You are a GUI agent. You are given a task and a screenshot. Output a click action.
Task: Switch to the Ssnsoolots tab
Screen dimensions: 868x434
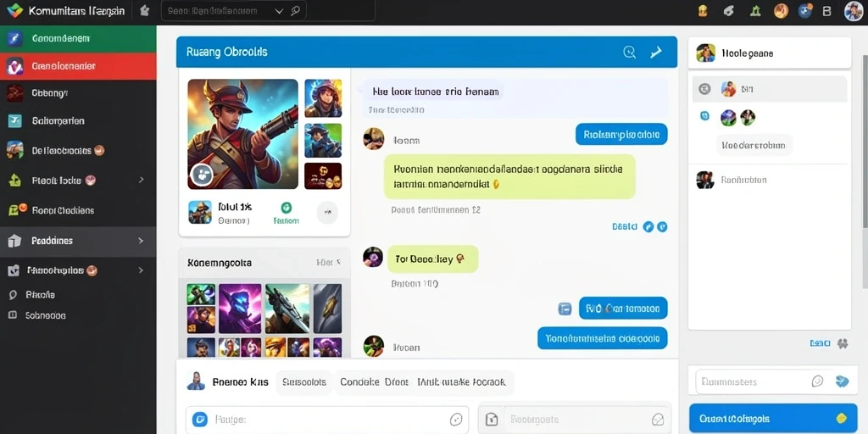point(304,382)
